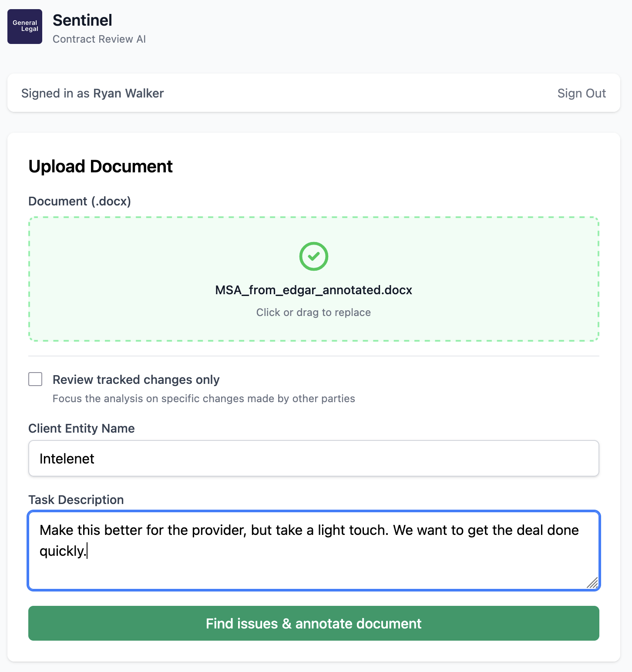
Task: Click the General Legal branding square
Action: pyautogui.click(x=24, y=27)
